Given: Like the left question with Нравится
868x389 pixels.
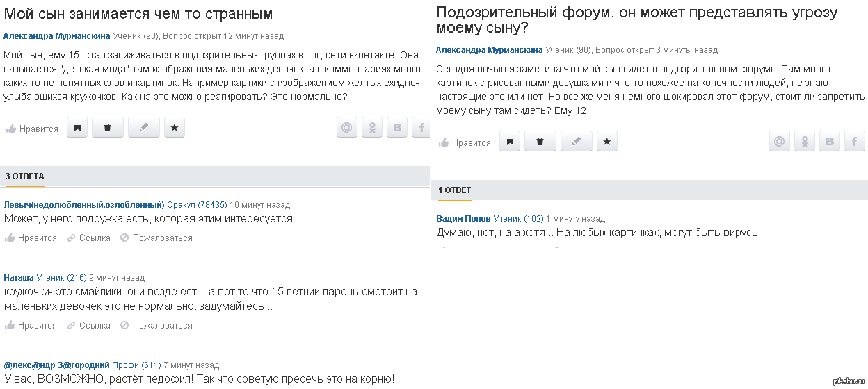Looking at the screenshot, I should [33, 129].
